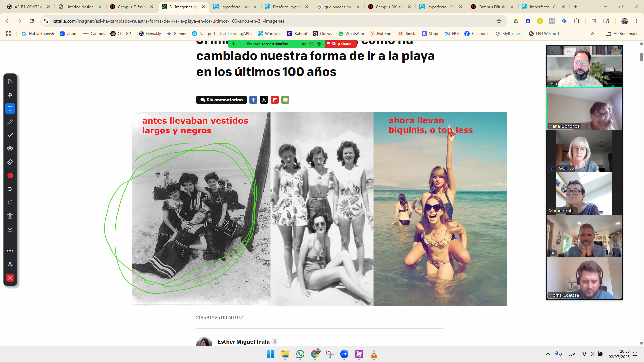Switch to the A2-B1 CONTRA tab

29,7
